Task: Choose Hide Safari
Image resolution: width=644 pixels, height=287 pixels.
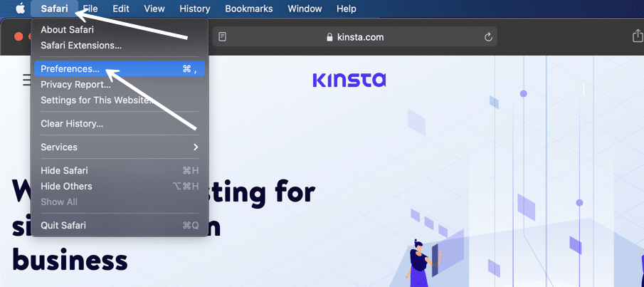Action: (64, 171)
